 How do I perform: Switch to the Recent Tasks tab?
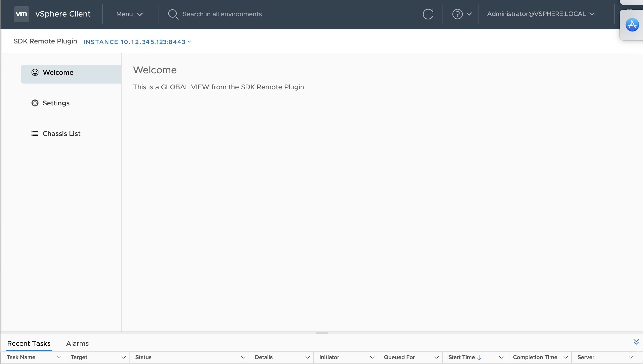click(29, 344)
